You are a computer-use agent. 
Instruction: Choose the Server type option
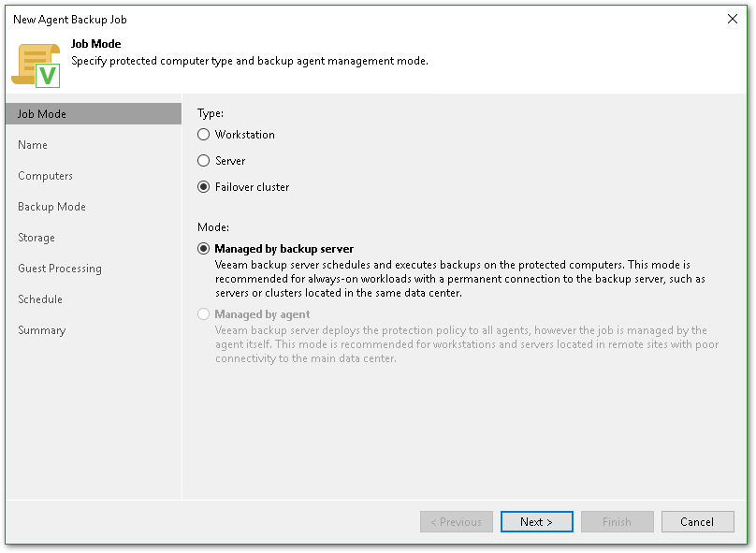coord(204,161)
